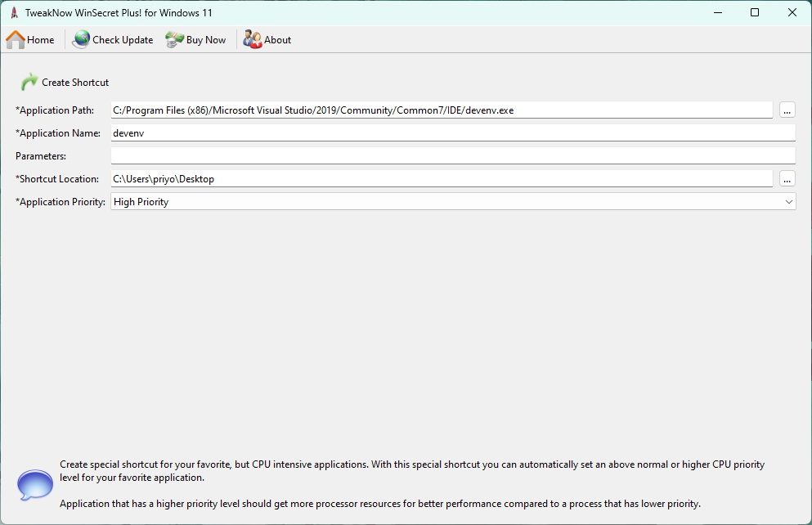Click the green Create Shortcut arrow icon

(x=29, y=82)
